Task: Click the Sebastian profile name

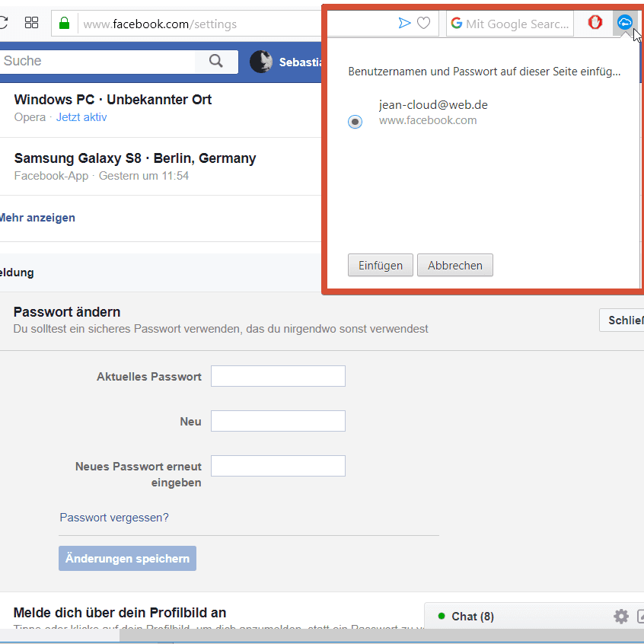Action: (300, 62)
